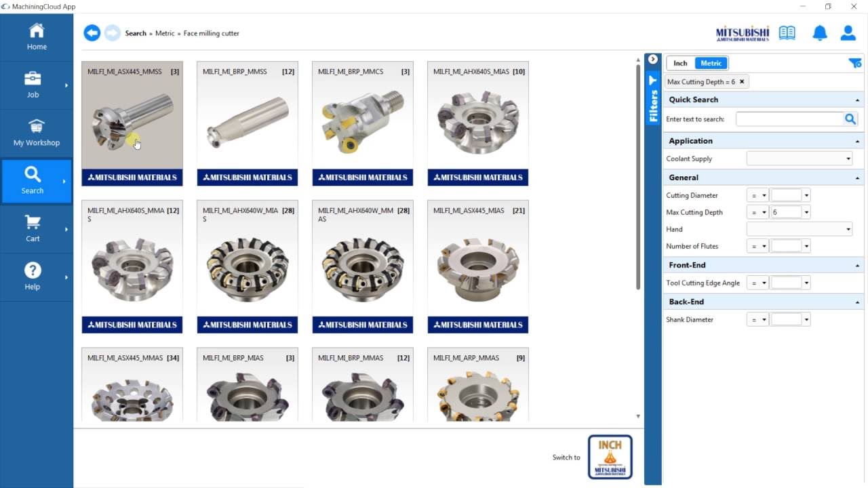
Task: Click the Max Cutting Depth value field
Action: [787, 212]
